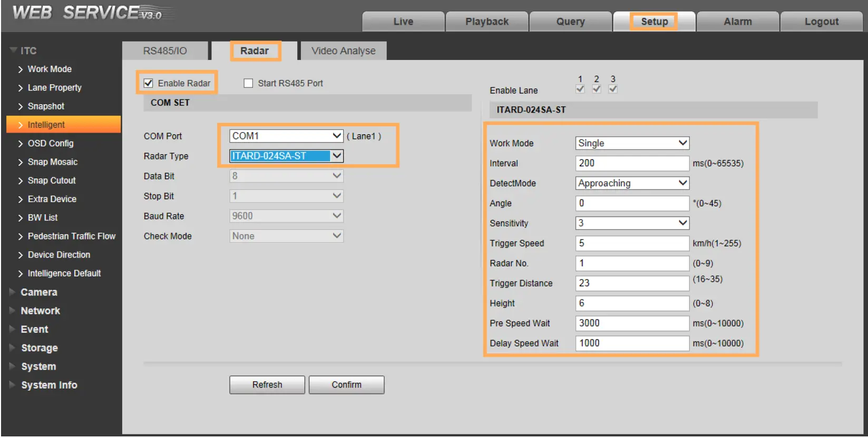Open Intelligence Default settings
The width and height of the screenshot is (868, 438).
coord(64,273)
